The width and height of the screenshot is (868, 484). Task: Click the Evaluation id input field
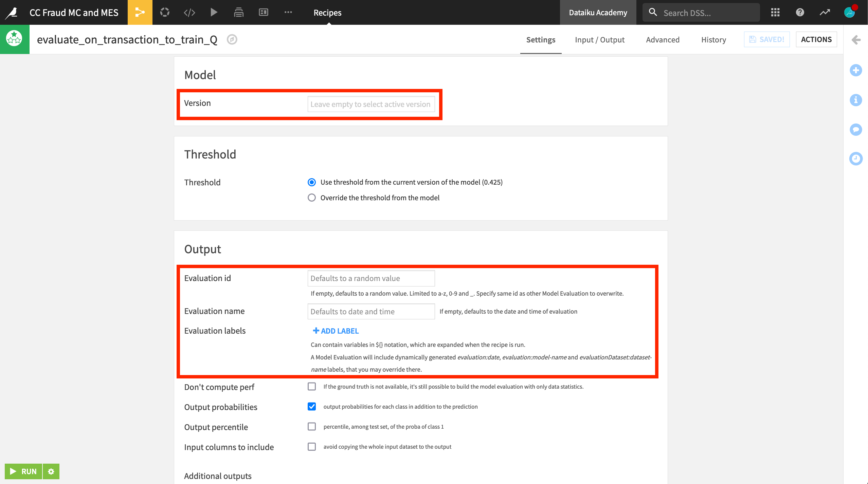coord(371,278)
